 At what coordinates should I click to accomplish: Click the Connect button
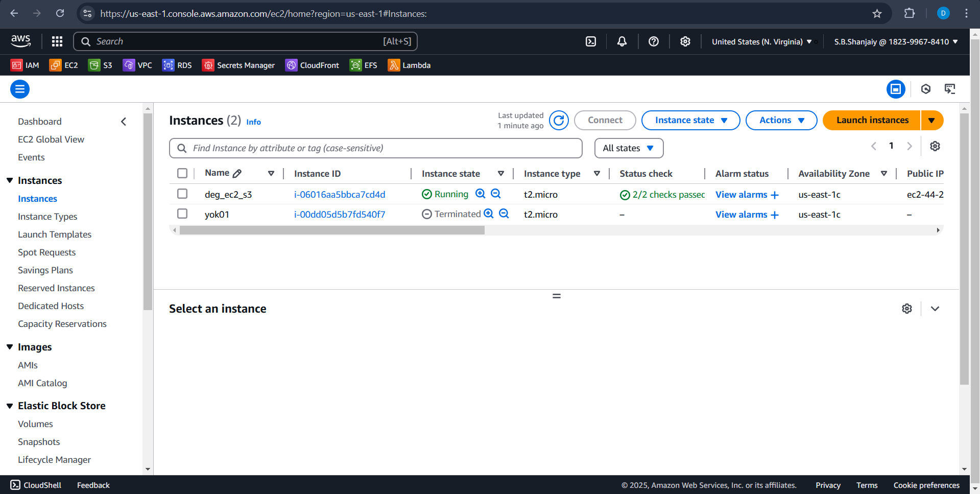coord(605,121)
